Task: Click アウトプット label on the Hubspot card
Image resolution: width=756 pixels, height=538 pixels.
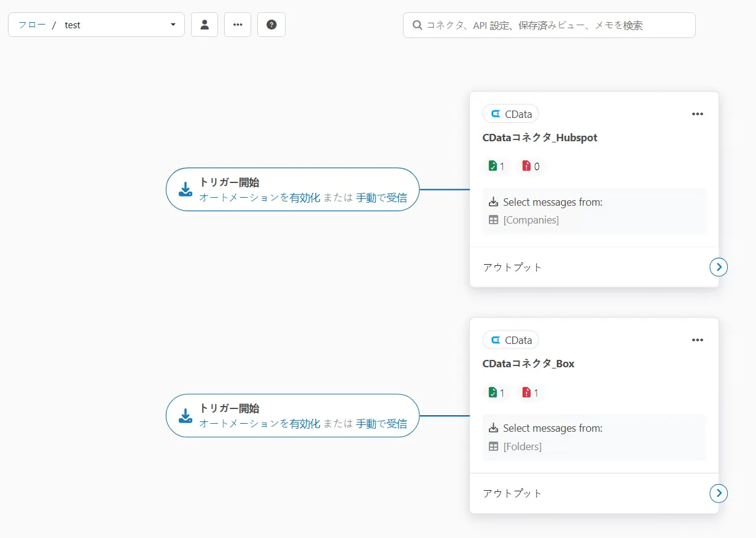Action: [513, 267]
